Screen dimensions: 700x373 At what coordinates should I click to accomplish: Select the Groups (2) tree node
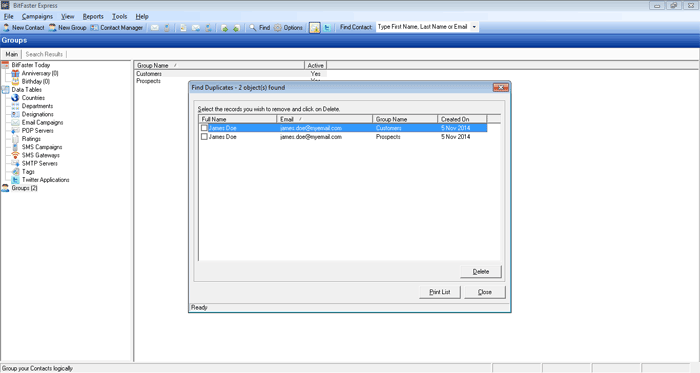click(24, 188)
